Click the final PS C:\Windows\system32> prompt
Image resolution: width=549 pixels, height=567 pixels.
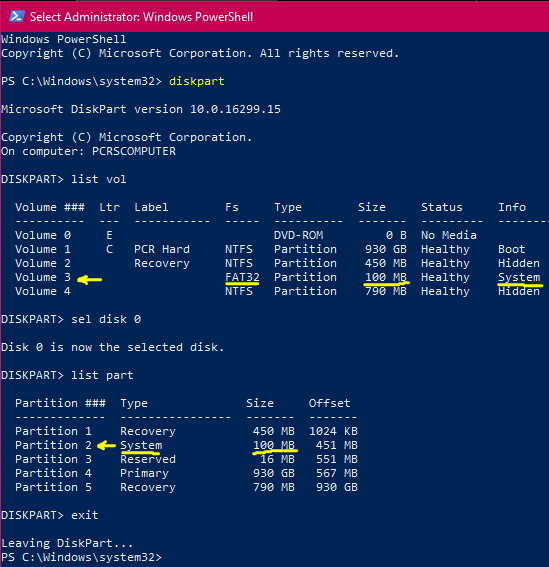click(x=81, y=557)
